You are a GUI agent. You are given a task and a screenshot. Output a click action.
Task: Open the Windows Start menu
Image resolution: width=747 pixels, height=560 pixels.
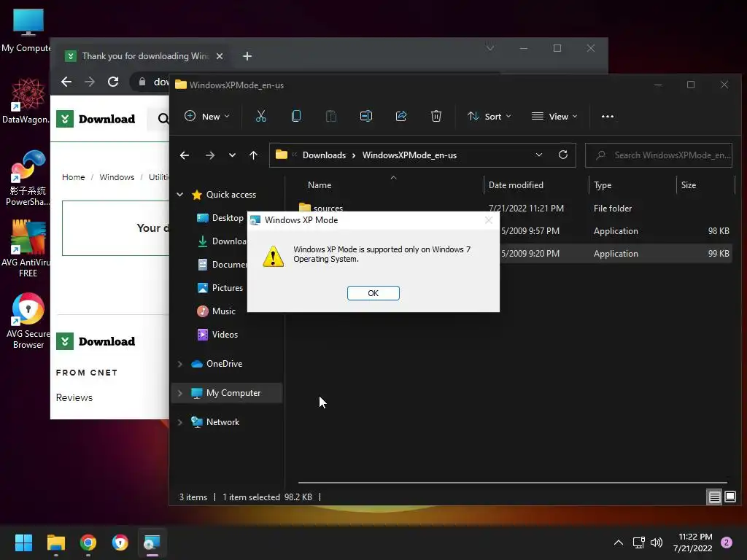pyautogui.click(x=23, y=542)
